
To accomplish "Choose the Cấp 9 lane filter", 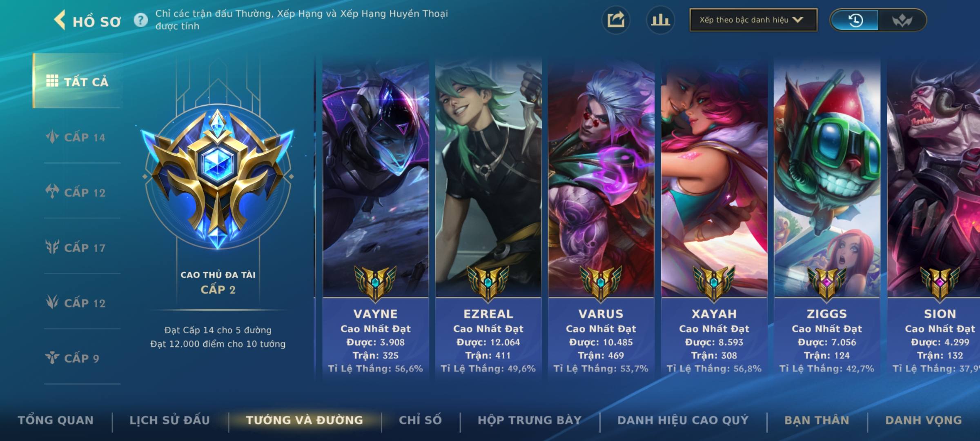I will pyautogui.click(x=73, y=358).
